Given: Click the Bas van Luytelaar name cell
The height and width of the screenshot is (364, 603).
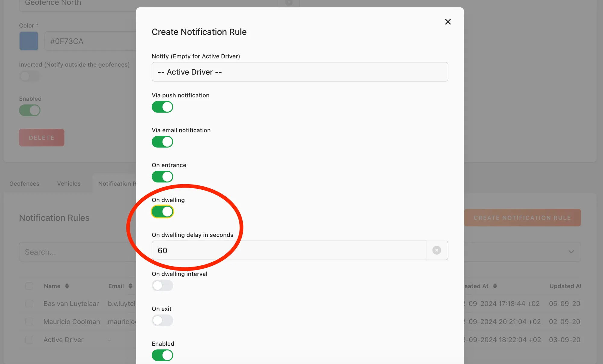Looking at the screenshot, I should pyautogui.click(x=71, y=304).
